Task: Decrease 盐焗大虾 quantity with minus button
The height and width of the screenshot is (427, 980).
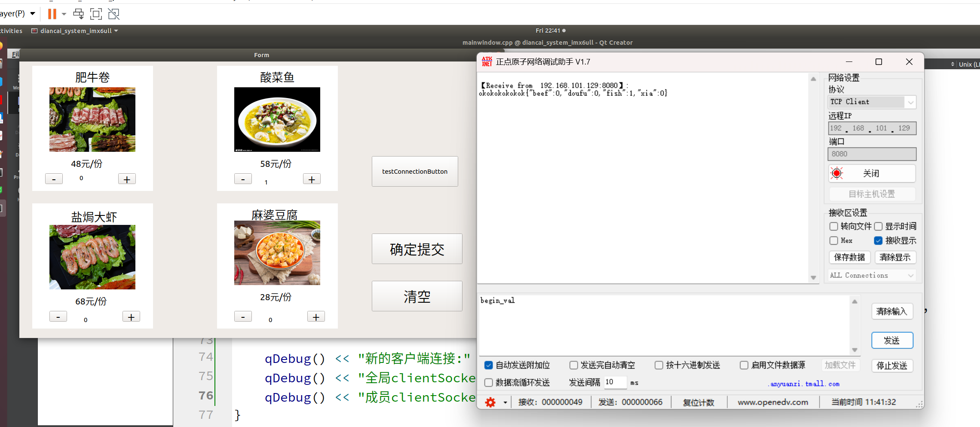Action: (58, 316)
